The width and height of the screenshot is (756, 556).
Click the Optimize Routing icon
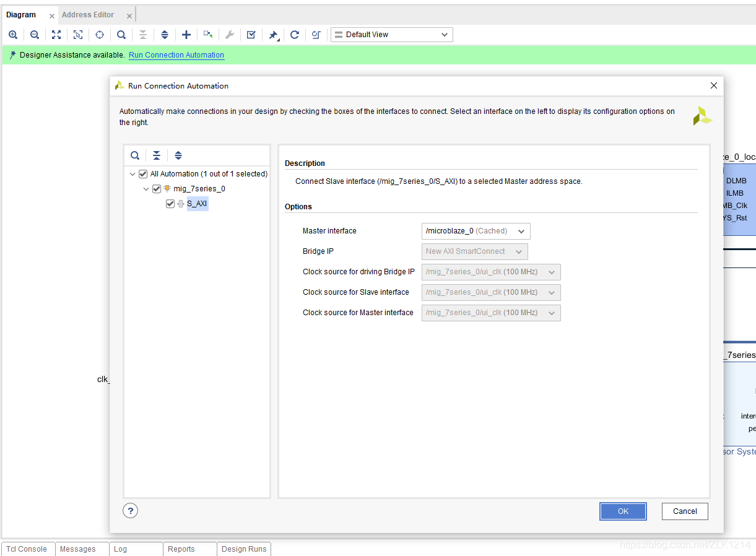(316, 35)
